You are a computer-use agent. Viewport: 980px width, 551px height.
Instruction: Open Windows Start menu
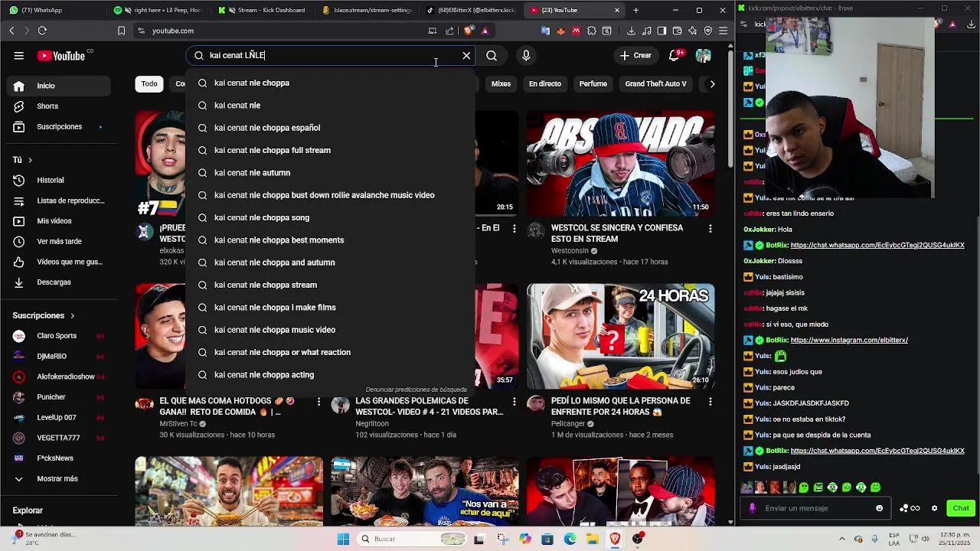pyautogui.click(x=343, y=539)
